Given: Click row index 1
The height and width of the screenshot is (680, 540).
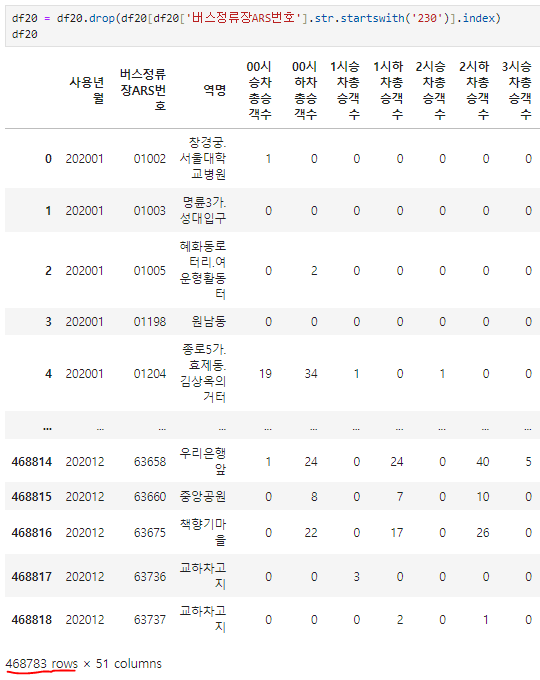Looking at the screenshot, I should point(48,211).
